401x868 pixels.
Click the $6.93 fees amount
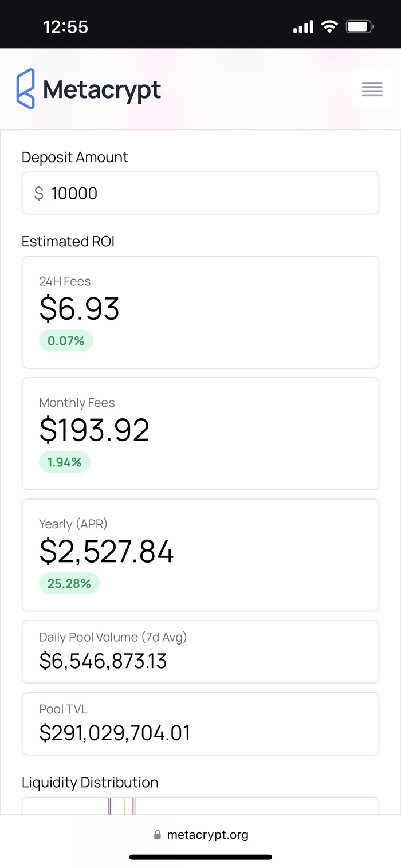pos(79,309)
